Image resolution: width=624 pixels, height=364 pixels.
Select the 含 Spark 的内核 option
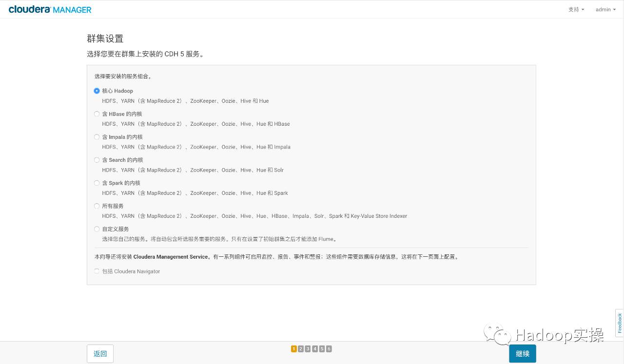97,183
